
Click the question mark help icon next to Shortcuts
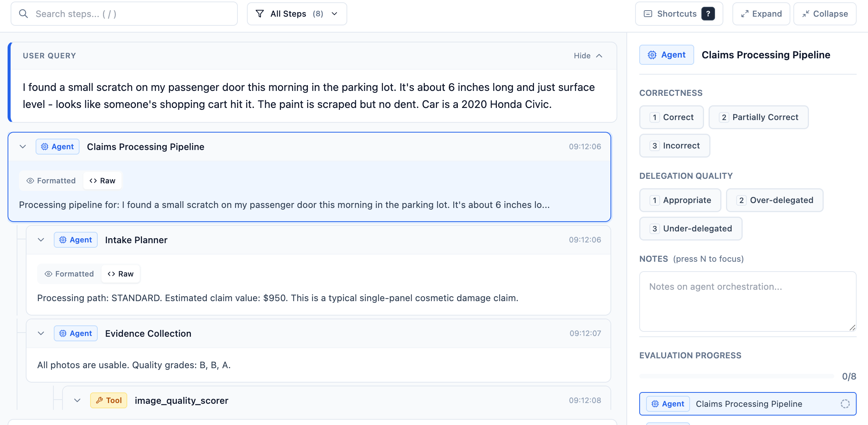click(708, 13)
